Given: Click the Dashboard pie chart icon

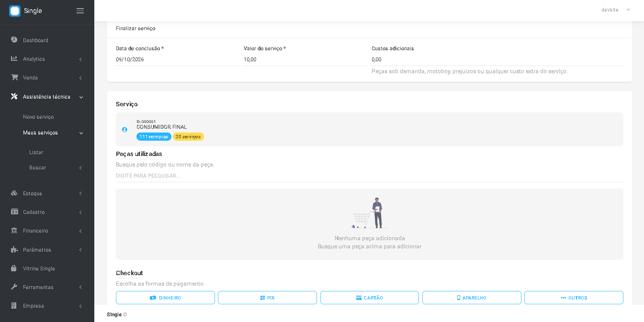Looking at the screenshot, I should click(x=14, y=40).
